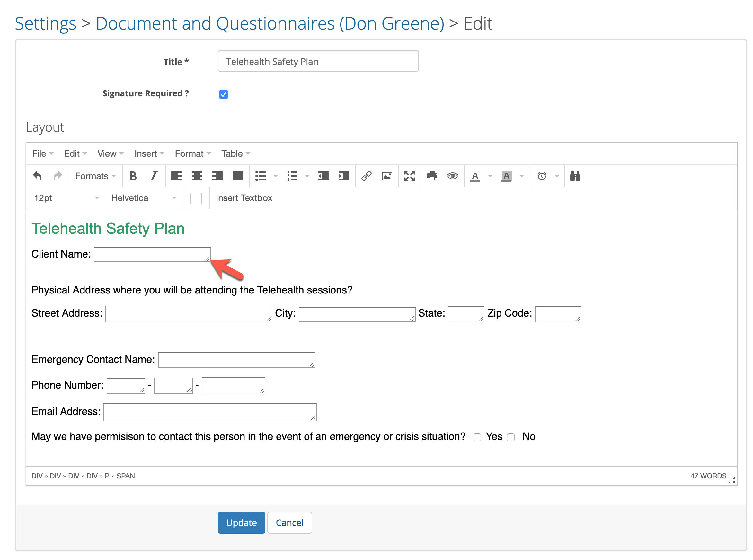
Task: Open find and replace with binoculars icon
Action: pos(575,176)
